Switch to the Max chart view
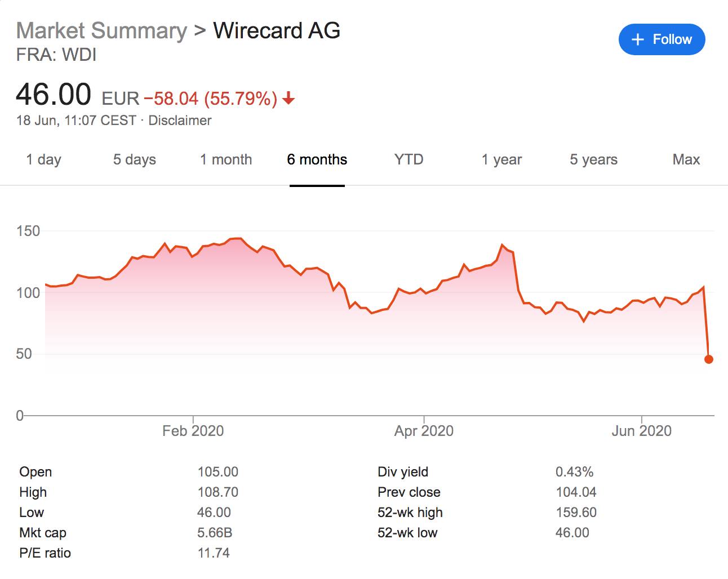Screen dimensions: 728x579 (685, 160)
